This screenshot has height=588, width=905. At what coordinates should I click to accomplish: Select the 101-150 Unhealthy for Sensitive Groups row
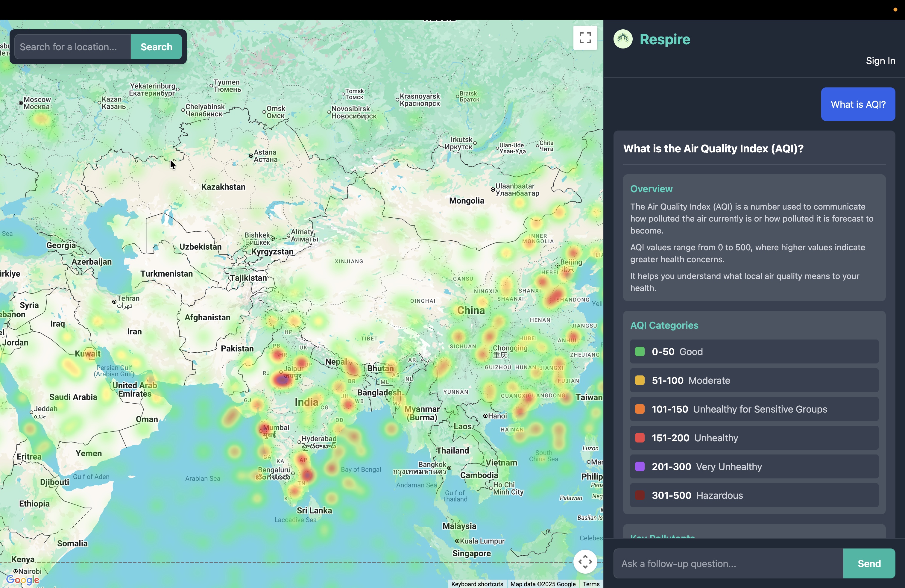754,409
